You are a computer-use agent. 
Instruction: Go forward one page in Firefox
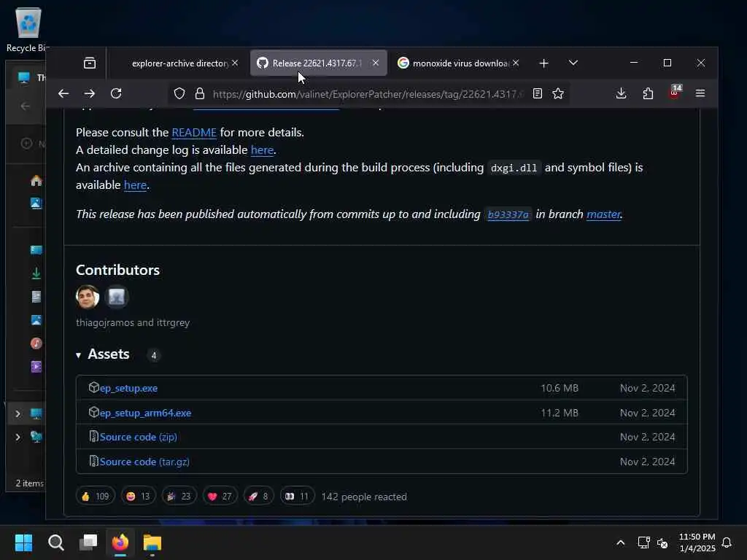[x=90, y=93]
